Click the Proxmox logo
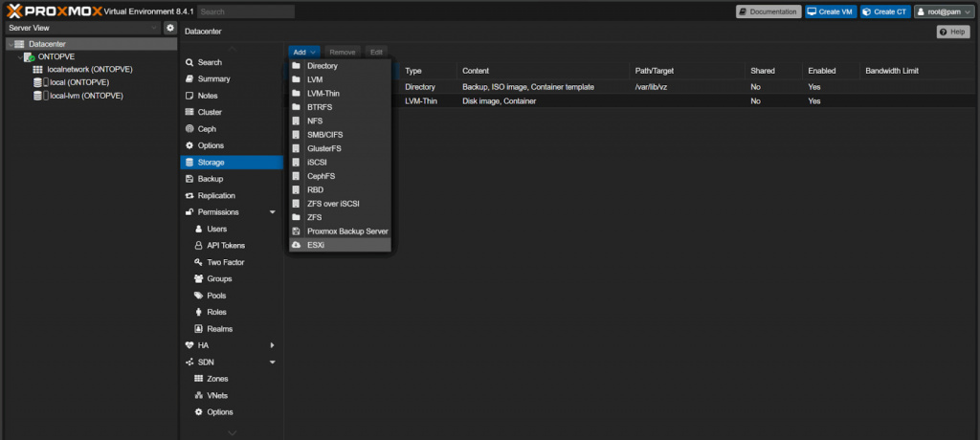The height and width of the screenshot is (440, 980). tap(54, 11)
